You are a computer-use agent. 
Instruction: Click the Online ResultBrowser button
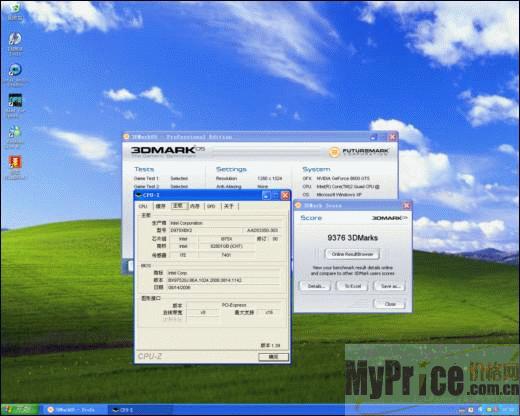pyautogui.click(x=352, y=254)
